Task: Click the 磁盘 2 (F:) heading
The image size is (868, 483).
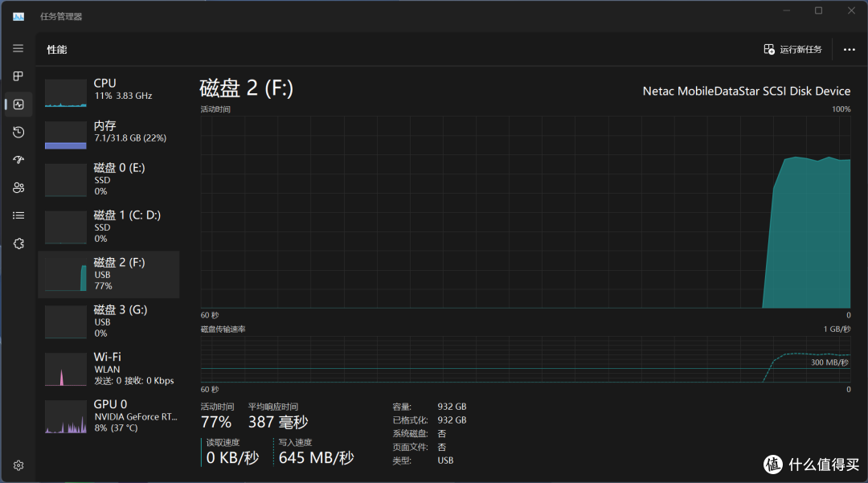Action: tap(247, 88)
